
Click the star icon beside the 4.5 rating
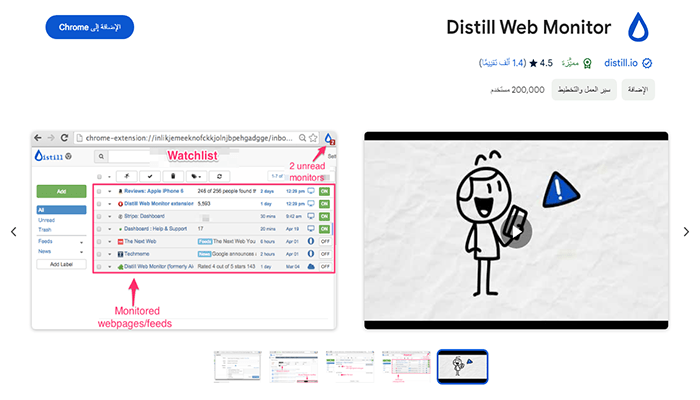coord(533,63)
